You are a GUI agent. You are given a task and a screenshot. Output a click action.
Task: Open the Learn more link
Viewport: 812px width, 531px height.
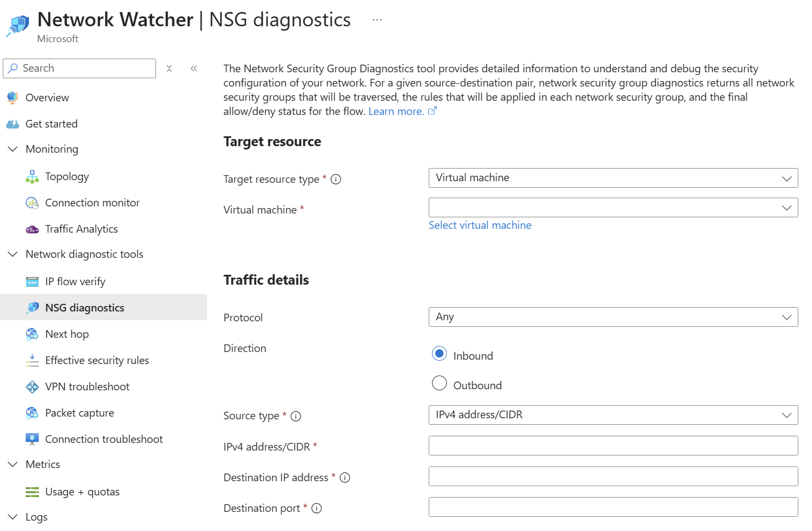[396, 112]
